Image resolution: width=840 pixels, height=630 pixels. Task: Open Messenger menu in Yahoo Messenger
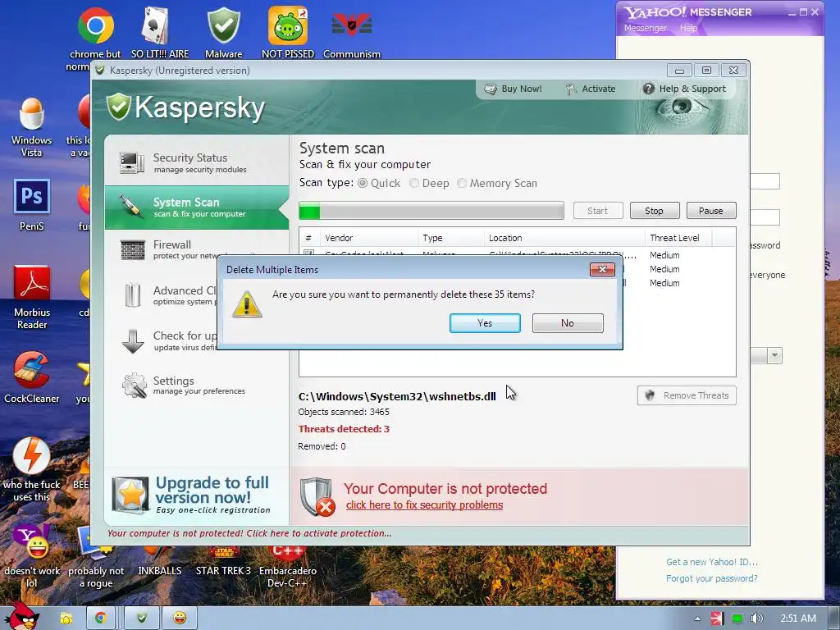point(645,28)
